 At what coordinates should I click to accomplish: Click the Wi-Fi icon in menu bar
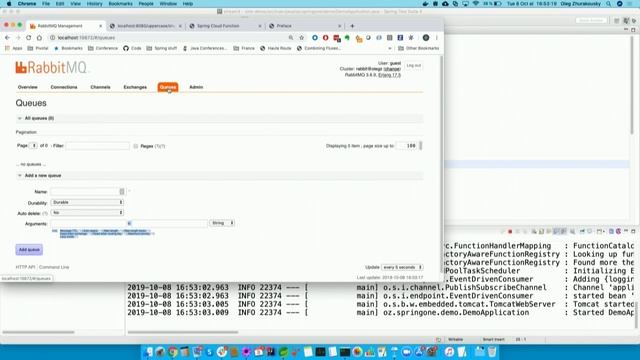(x=476, y=4)
